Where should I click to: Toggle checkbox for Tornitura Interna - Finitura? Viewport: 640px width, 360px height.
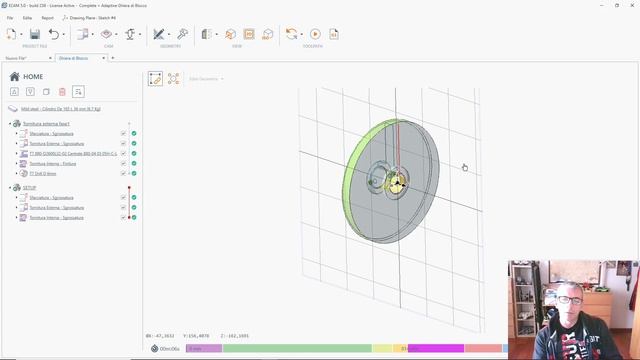123,164
